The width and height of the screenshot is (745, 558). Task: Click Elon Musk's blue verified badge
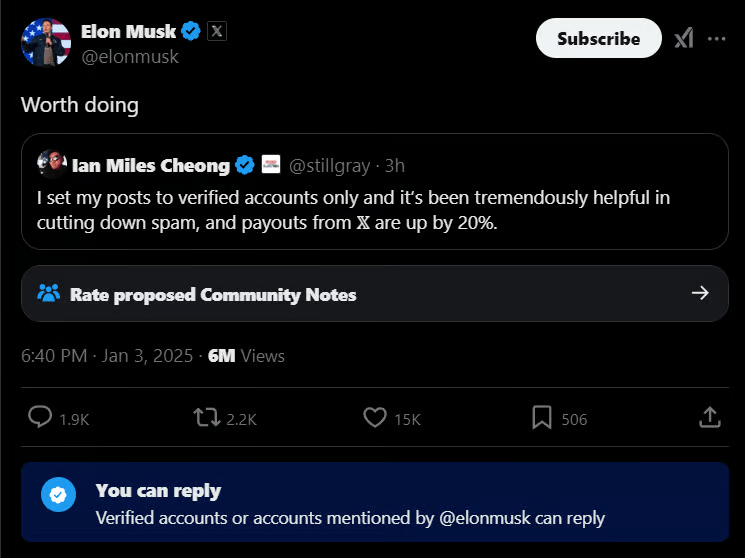(x=192, y=31)
